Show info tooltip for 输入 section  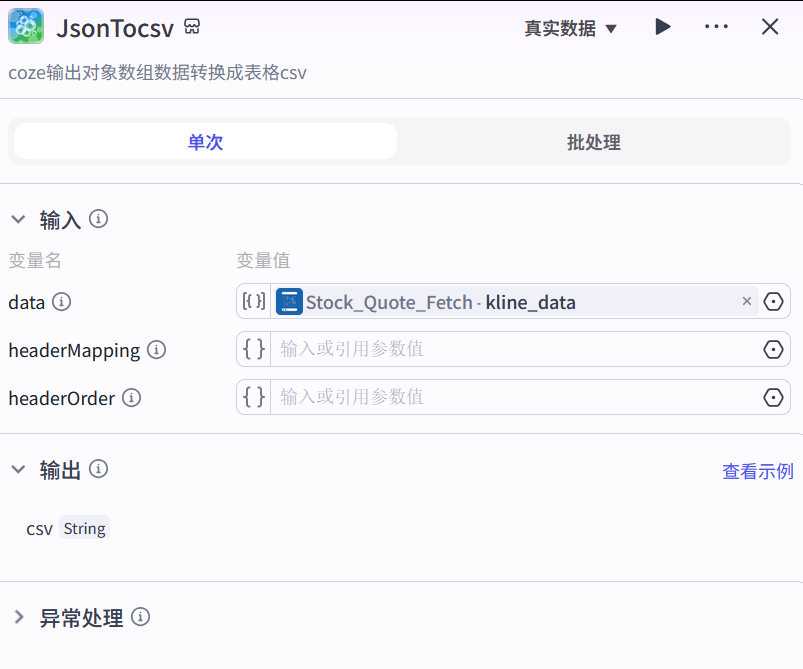tap(98, 219)
